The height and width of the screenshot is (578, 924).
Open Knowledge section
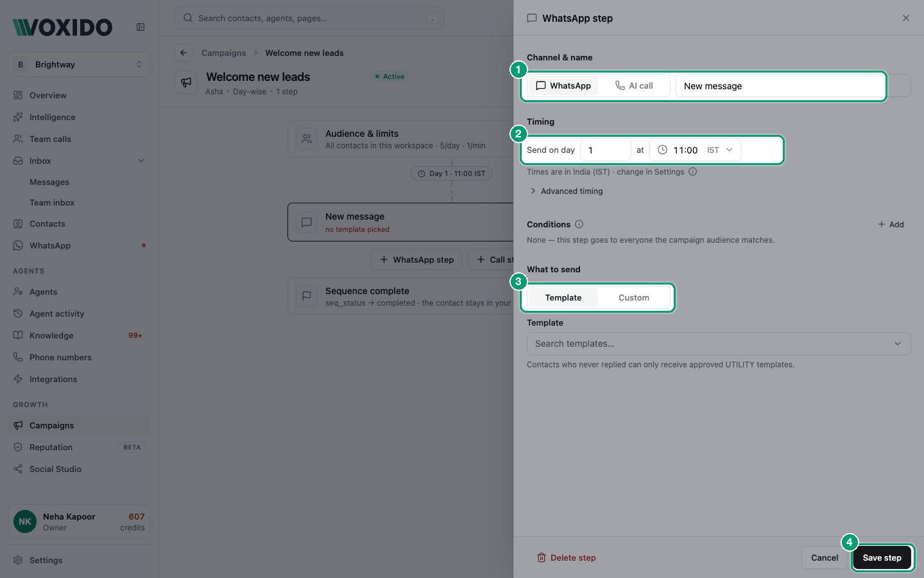[x=80, y=335]
